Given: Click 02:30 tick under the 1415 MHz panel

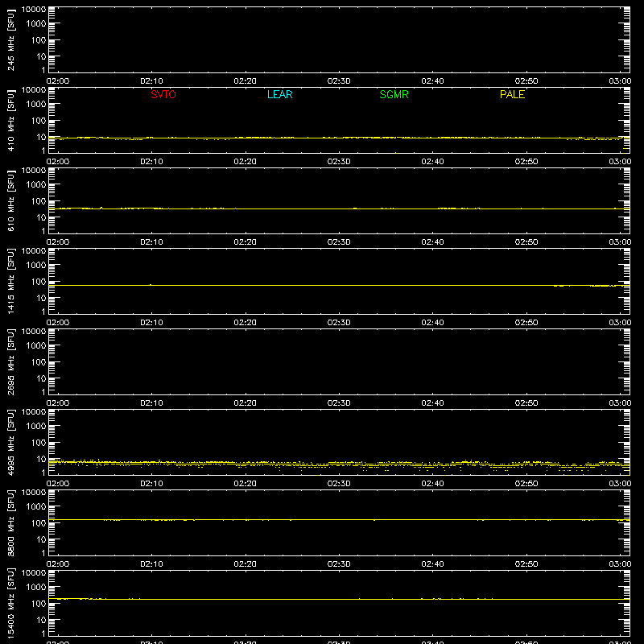Looking at the screenshot, I should (339, 323).
